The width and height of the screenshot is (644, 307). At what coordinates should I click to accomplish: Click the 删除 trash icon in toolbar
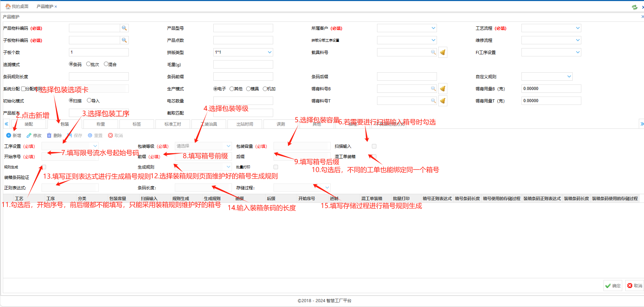coord(49,135)
